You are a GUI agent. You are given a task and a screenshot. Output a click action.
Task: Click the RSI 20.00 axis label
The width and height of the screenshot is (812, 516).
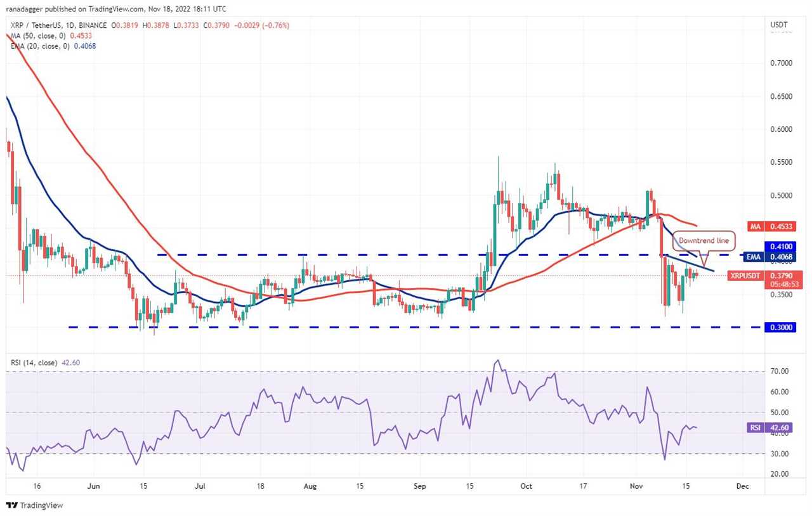pos(780,474)
